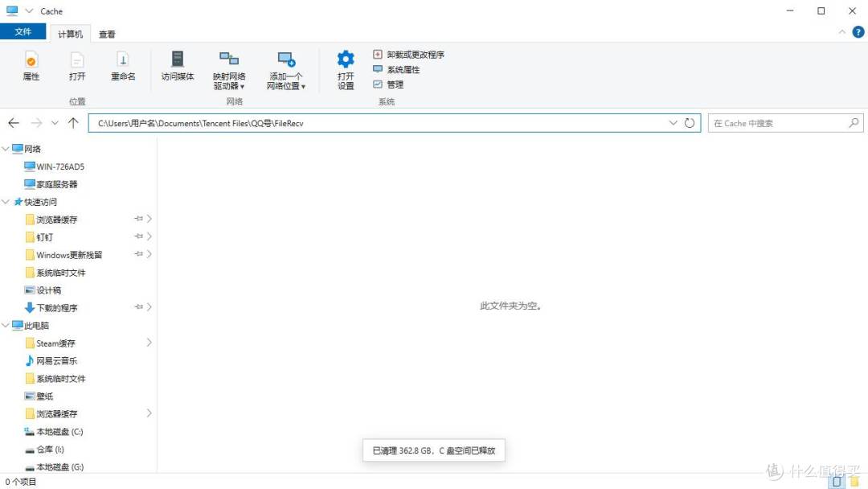
Task: Click 卸载或更改程序
Action: click(408, 54)
